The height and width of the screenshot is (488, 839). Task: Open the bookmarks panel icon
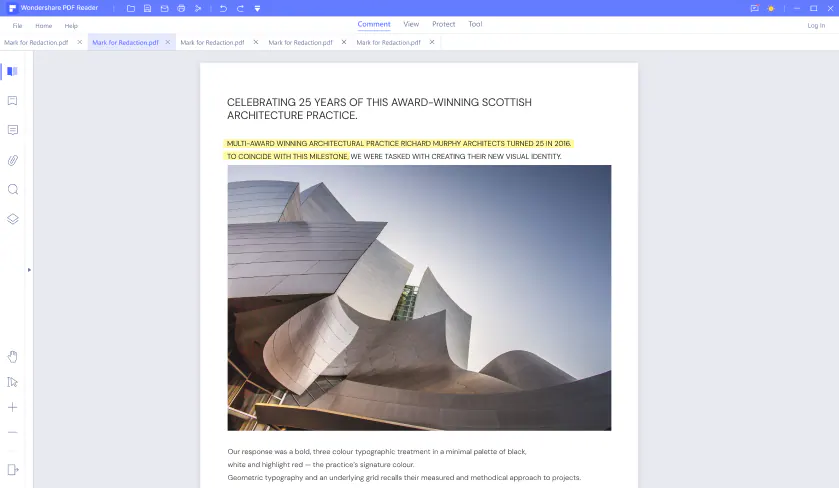point(12,101)
